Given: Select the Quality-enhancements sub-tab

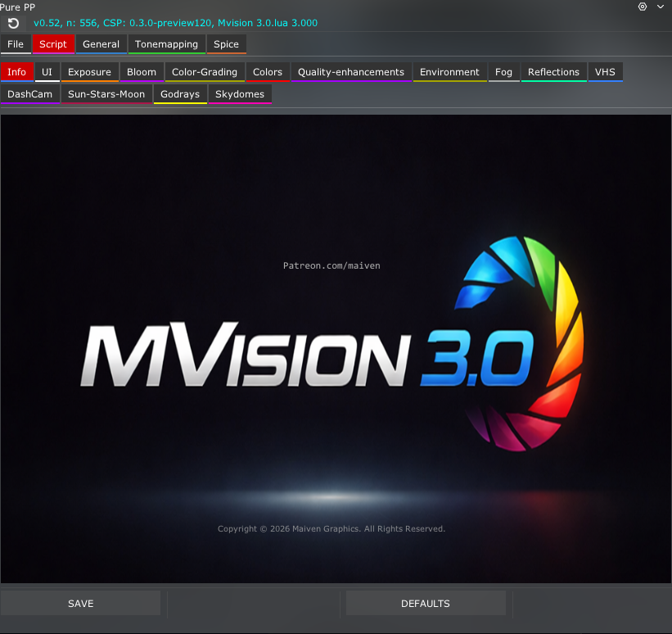Looking at the screenshot, I should [x=351, y=72].
